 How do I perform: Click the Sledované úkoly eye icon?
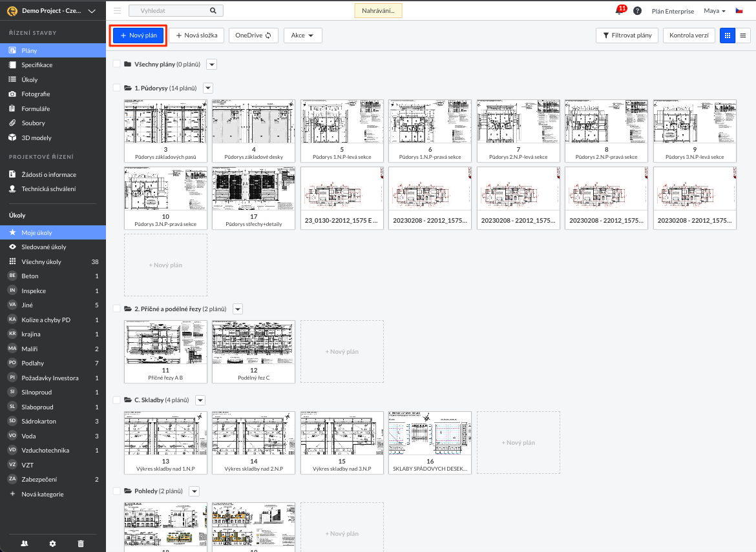[12, 247]
